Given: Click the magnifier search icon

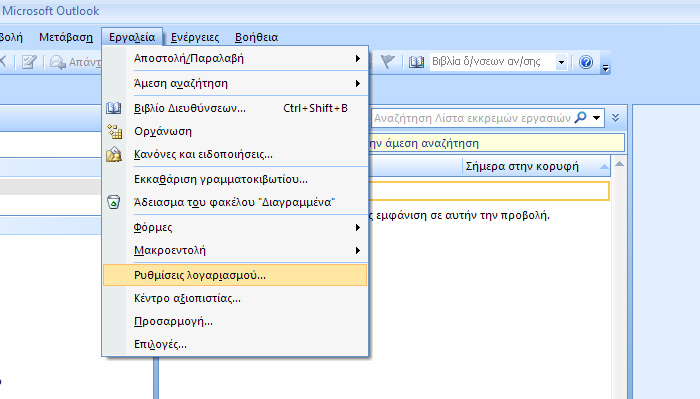Looking at the screenshot, I should coord(580,117).
